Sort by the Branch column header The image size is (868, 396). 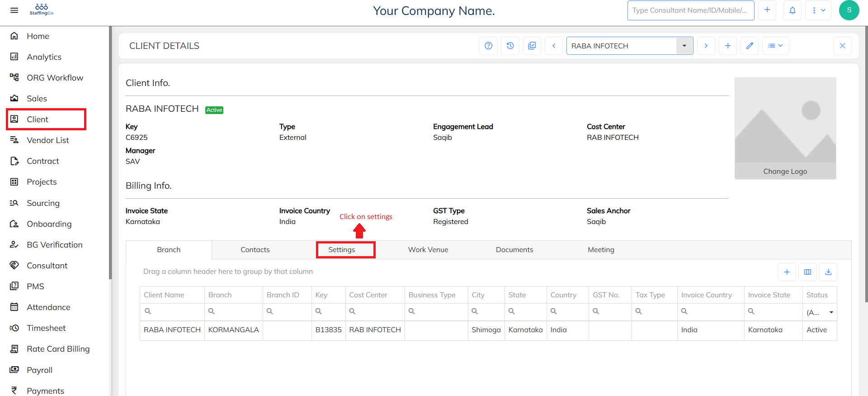click(x=234, y=295)
